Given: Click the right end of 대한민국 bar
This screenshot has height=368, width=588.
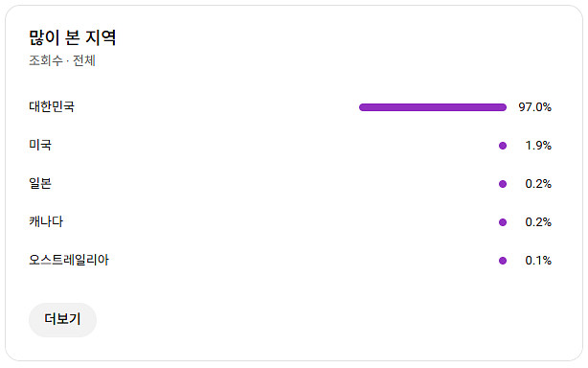Looking at the screenshot, I should point(504,107).
